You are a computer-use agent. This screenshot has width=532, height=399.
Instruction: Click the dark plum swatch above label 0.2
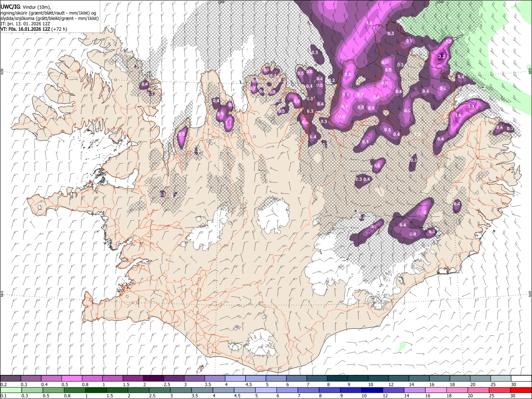[11, 378]
